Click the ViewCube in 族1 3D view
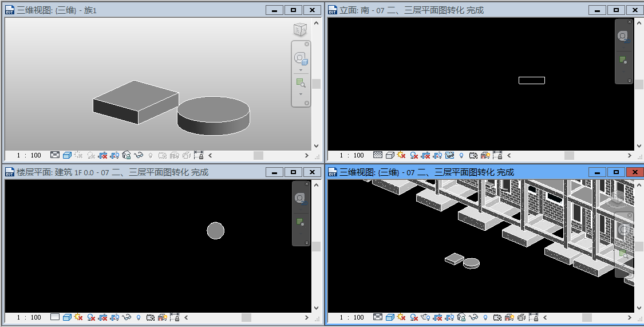 pos(300,29)
